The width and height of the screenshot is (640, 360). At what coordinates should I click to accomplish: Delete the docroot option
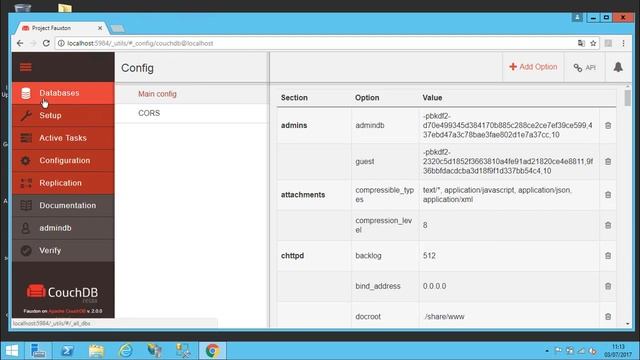[x=608, y=316]
